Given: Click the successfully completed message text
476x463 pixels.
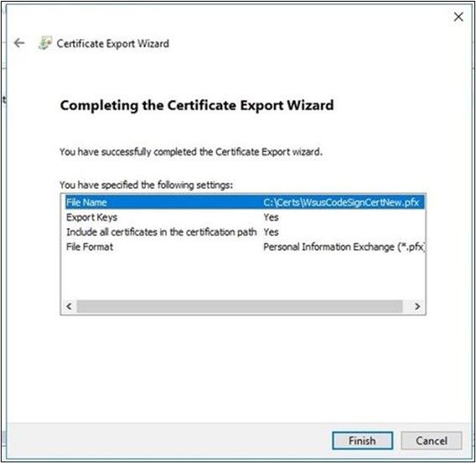Looking at the screenshot, I should 190,152.
